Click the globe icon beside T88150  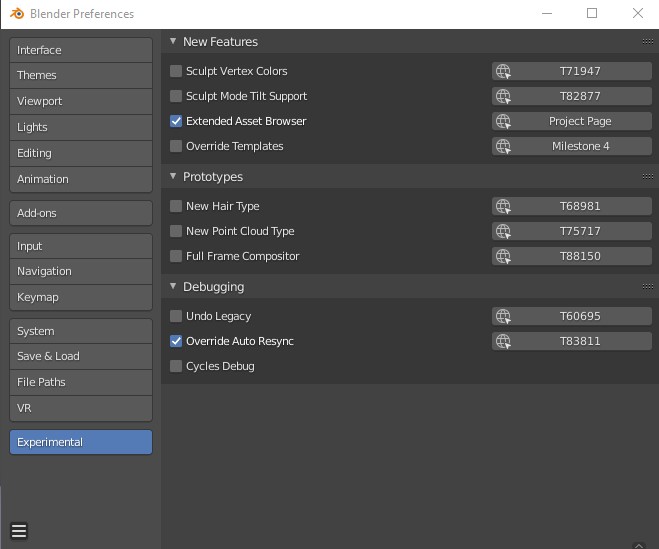(504, 256)
